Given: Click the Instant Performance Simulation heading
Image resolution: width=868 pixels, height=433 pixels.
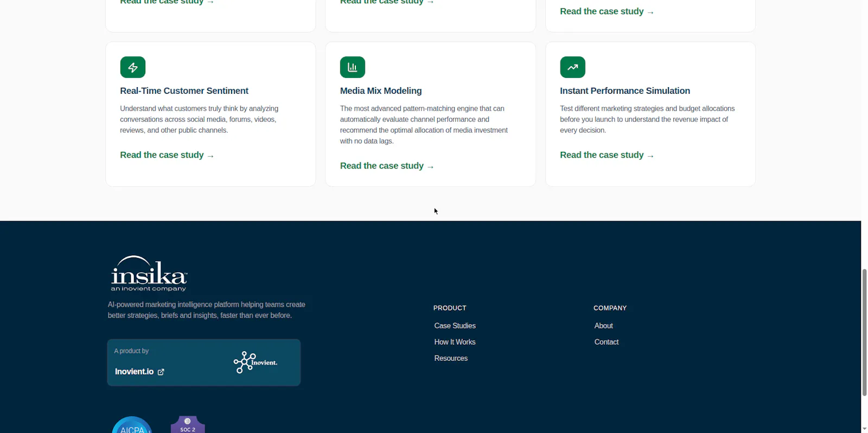Looking at the screenshot, I should point(625,91).
